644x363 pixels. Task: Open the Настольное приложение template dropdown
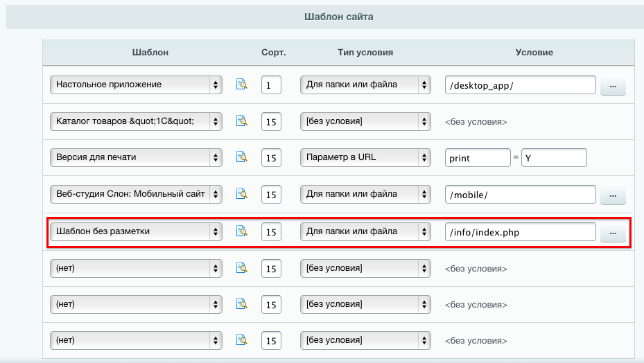pos(137,85)
